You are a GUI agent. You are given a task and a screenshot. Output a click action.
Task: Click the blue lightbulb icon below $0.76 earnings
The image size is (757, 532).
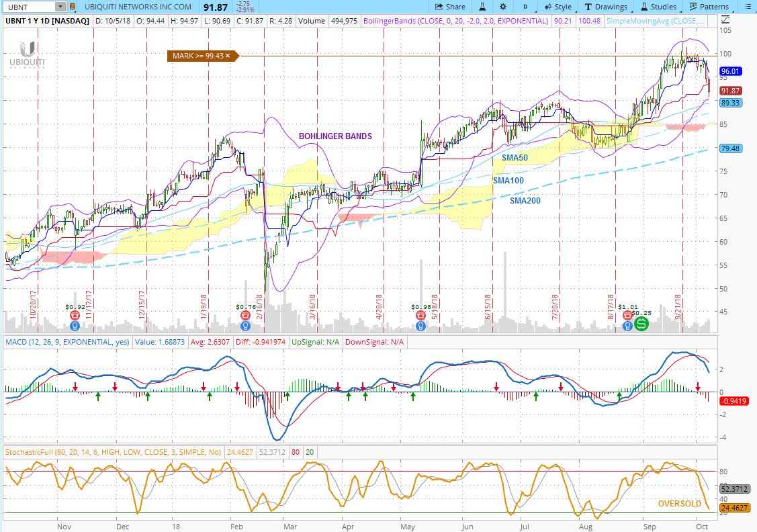pyautogui.click(x=246, y=326)
